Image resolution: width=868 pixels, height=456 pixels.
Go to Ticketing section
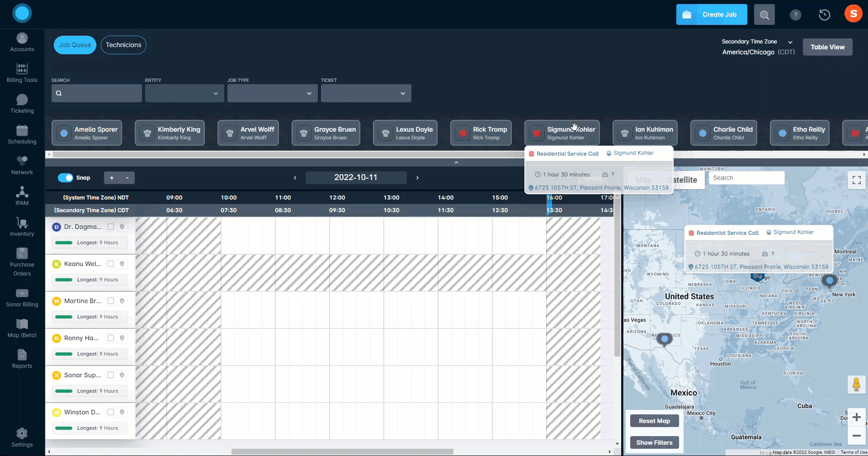(x=22, y=104)
